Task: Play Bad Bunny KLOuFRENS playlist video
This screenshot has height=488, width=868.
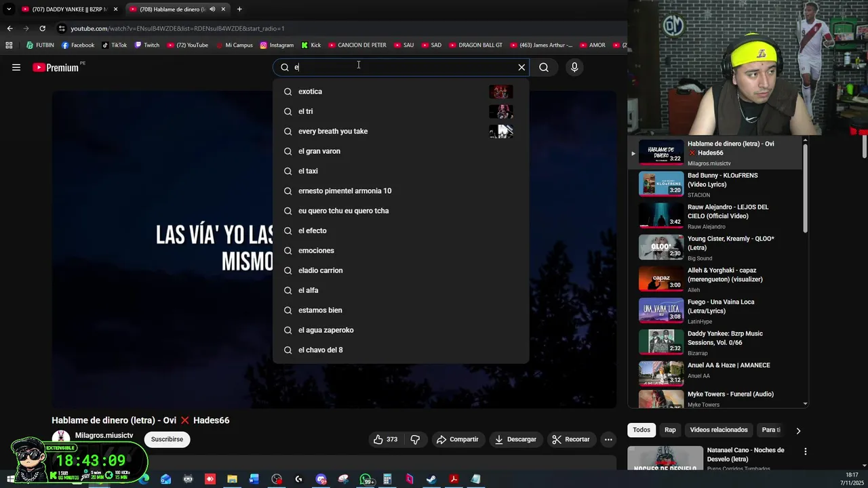Action: 719,184
